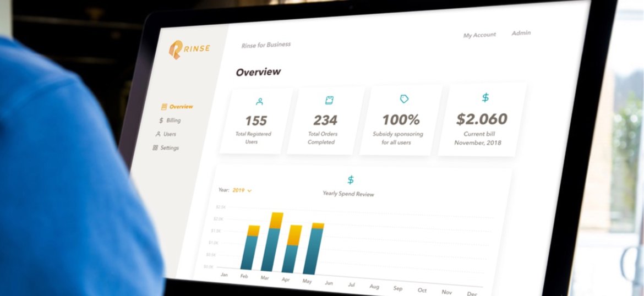Select the $2.060 Current bill card
This screenshot has width=644, height=296.
click(482, 119)
